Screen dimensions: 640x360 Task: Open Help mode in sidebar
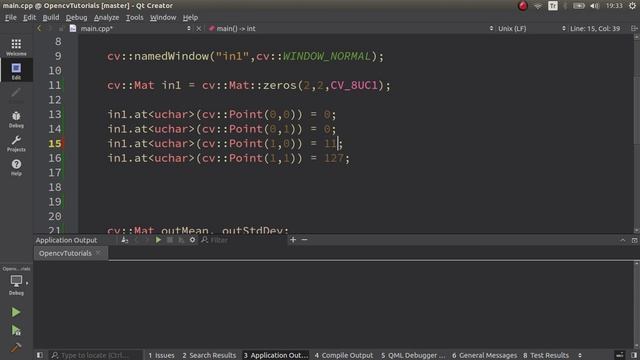point(16,167)
